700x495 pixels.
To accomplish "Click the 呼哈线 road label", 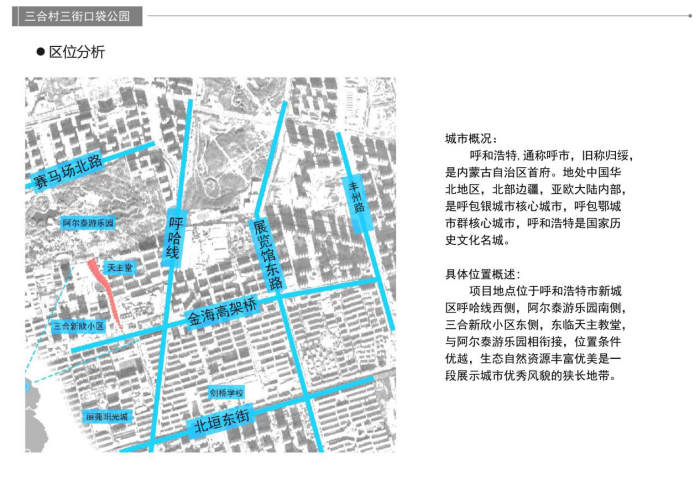I will pos(173,239).
